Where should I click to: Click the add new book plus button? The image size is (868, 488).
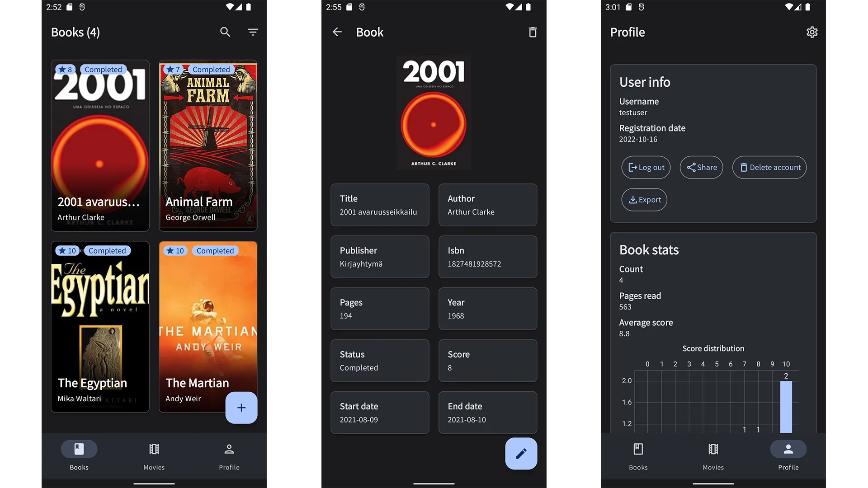(x=241, y=408)
